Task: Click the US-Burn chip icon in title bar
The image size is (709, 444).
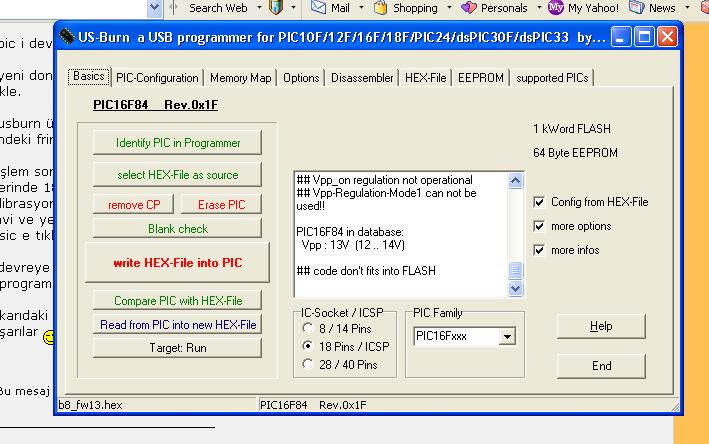Action: coord(66,36)
